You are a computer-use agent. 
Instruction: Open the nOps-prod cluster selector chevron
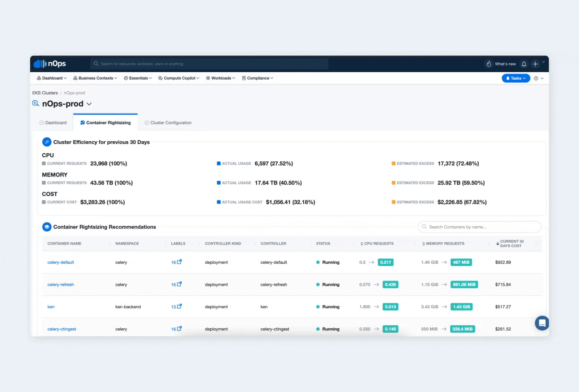coord(89,104)
